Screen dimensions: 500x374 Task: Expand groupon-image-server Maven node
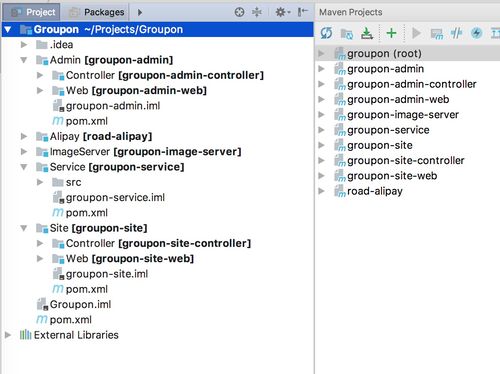click(x=321, y=114)
